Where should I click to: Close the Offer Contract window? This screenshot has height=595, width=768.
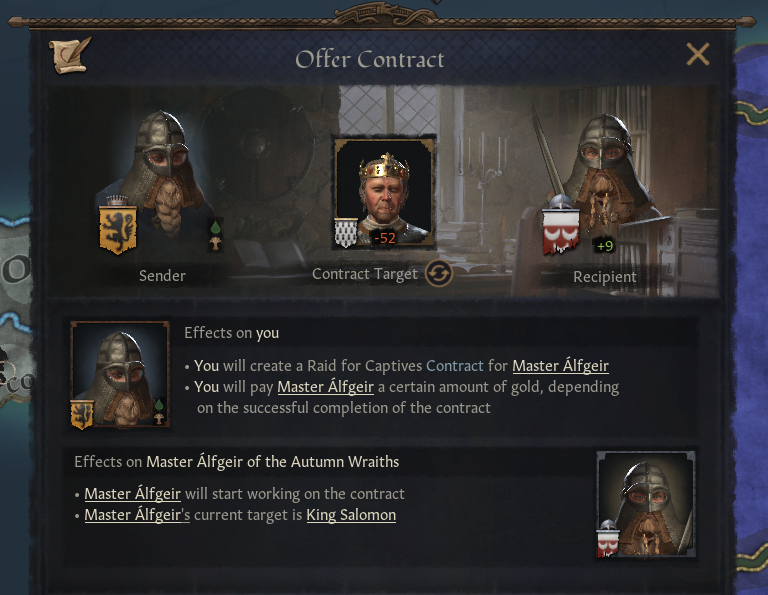click(x=697, y=55)
